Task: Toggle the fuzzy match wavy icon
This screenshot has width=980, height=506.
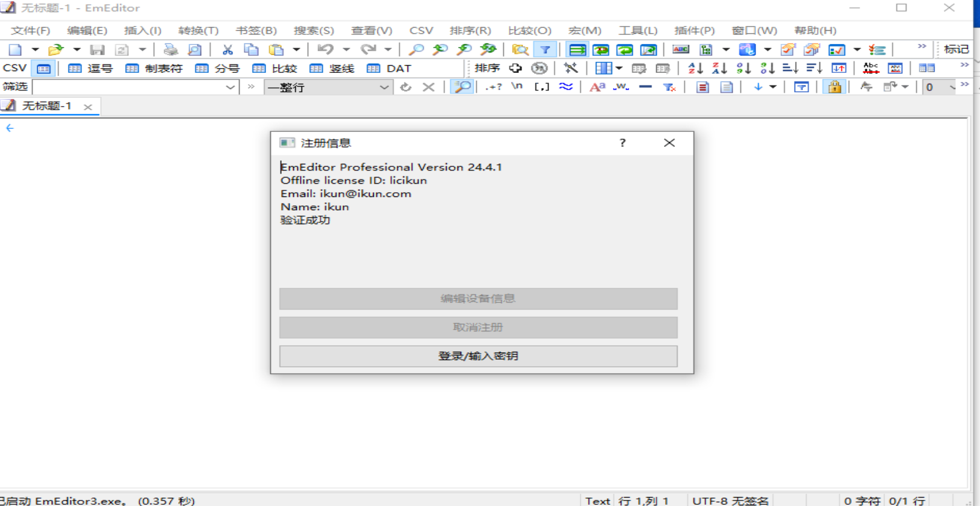Action: (x=566, y=87)
